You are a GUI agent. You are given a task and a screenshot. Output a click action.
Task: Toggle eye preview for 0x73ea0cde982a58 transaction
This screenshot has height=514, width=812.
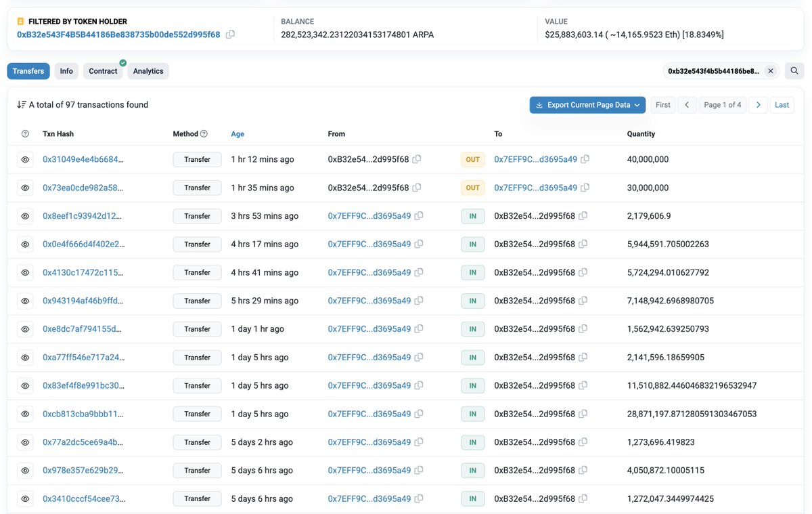click(x=25, y=188)
